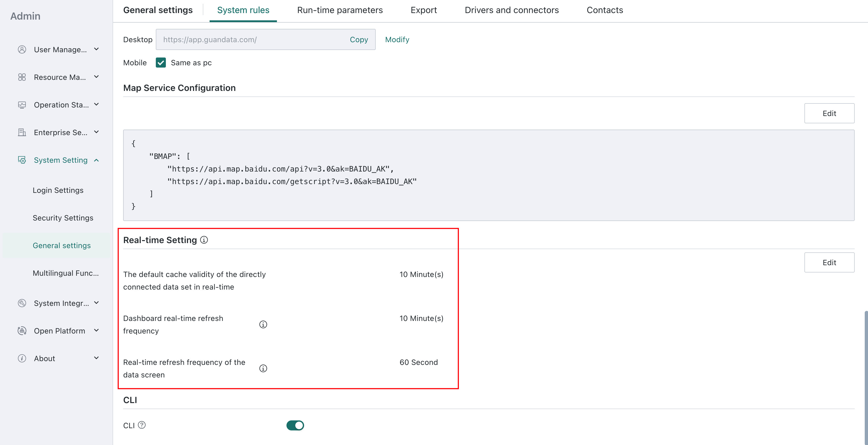The height and width of the screenshot is (445, 868).
Task: Open the Run-time parameters tab
Action: pyautogui.click(x=340, y=10)
